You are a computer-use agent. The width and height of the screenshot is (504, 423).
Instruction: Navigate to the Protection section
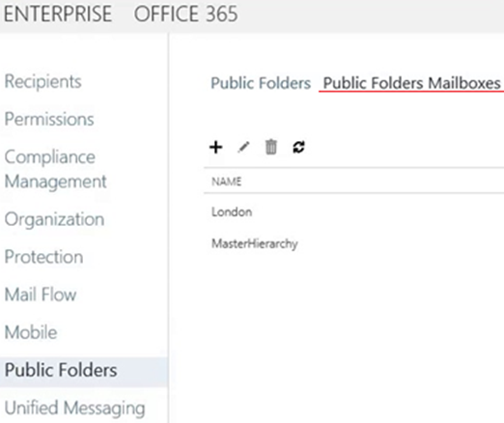tap(43, 257)
